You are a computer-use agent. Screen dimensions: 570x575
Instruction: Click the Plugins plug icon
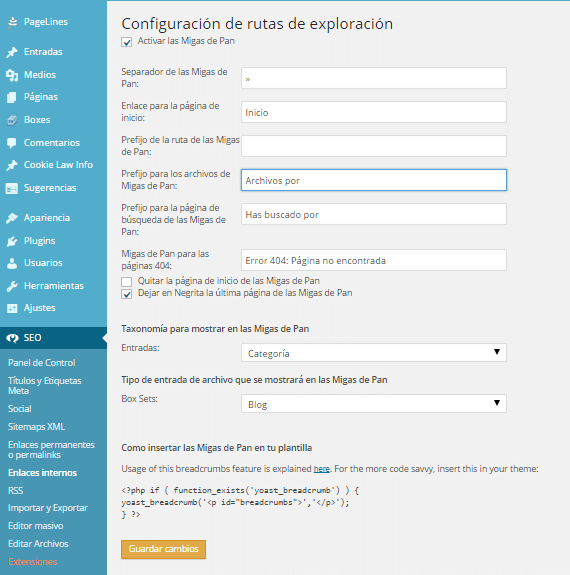click(x=12, y=241)
